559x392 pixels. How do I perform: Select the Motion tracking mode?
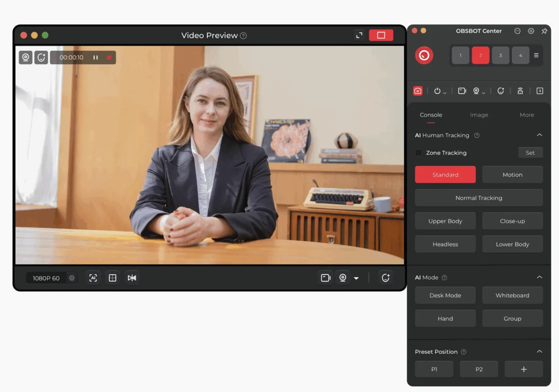[x=512, y=174]
